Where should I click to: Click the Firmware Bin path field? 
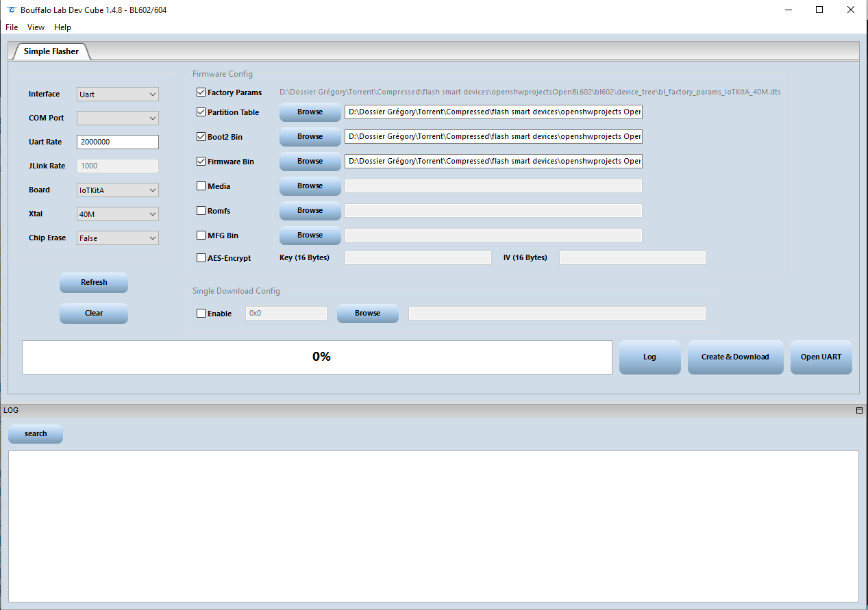493,162
